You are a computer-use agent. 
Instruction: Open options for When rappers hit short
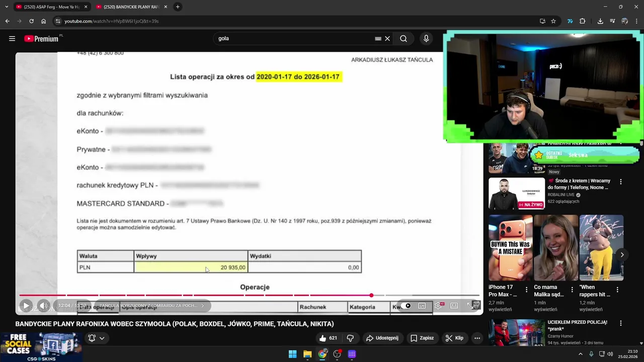tap(617, 290)
